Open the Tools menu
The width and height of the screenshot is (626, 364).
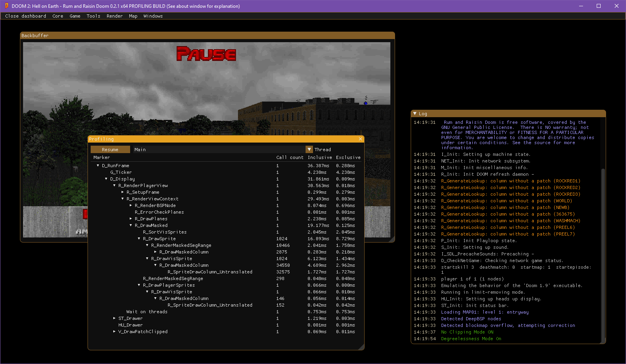[x=93, y=16]
